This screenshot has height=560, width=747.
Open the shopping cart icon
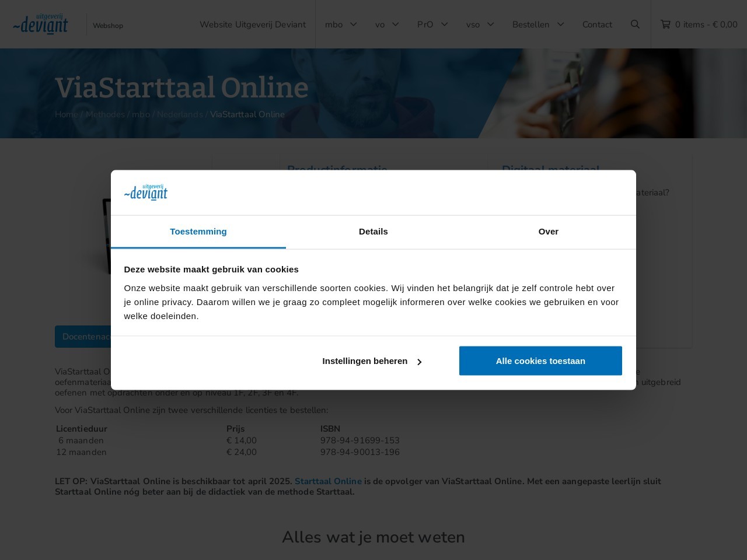click(x=665, y=24)
